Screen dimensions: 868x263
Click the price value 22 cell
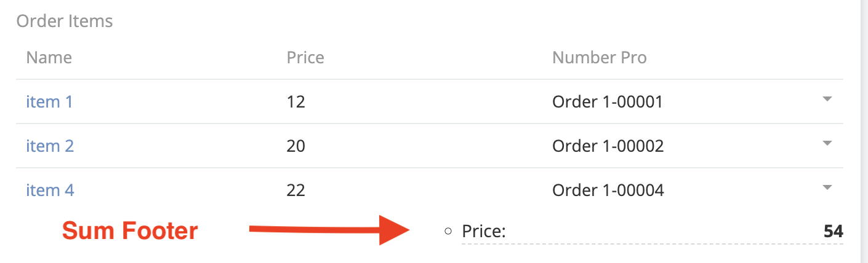(296, 190)
